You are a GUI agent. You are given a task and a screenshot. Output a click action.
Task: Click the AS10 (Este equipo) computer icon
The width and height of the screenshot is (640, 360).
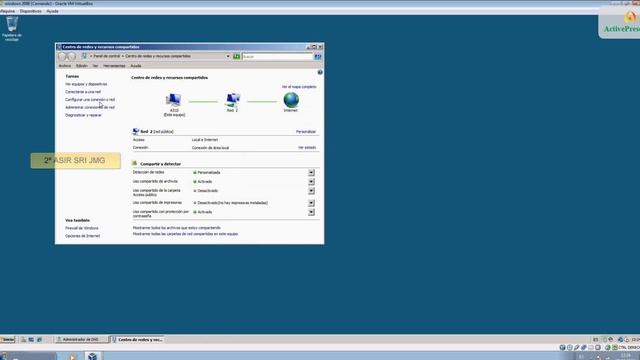click(x=174, y=100)
